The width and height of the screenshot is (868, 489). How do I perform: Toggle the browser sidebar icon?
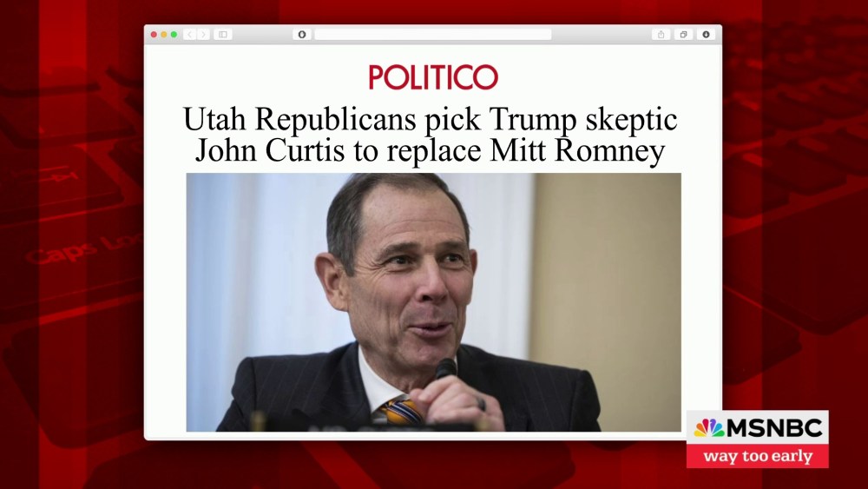(223, 35)
